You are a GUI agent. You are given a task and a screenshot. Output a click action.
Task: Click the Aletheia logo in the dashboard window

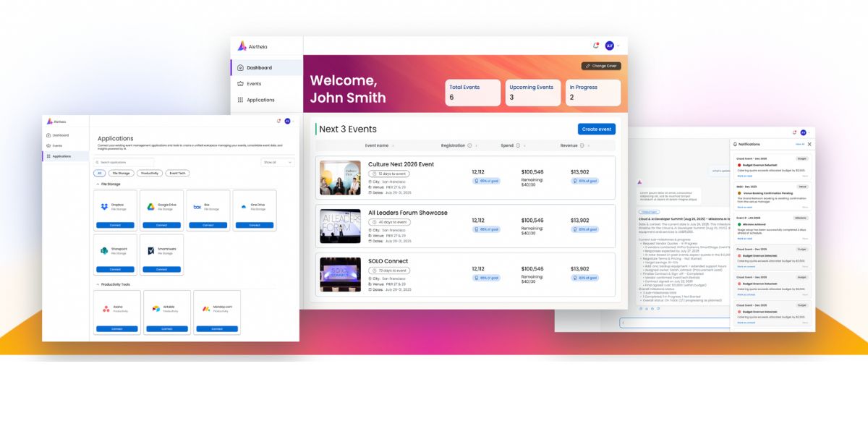point(242,46)
